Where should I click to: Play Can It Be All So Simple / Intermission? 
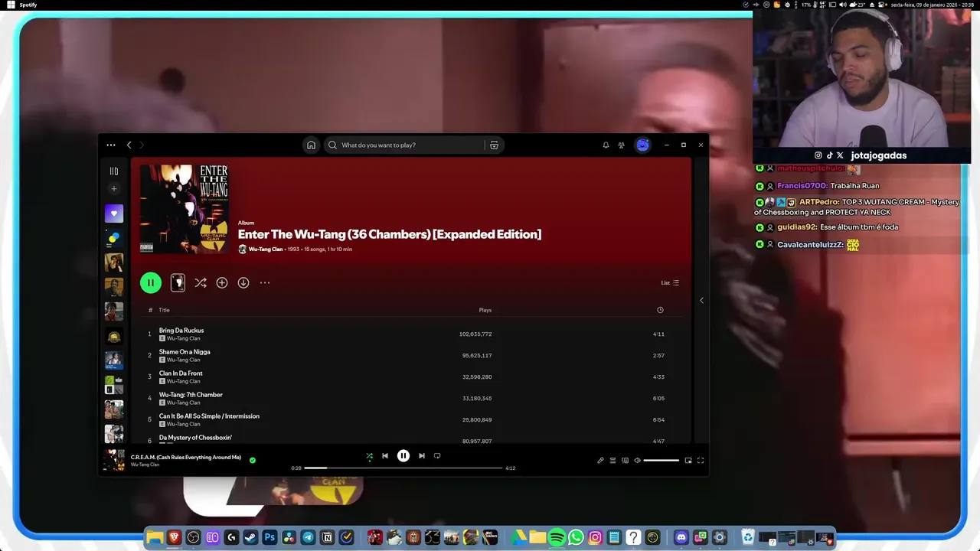coord(209,416)
